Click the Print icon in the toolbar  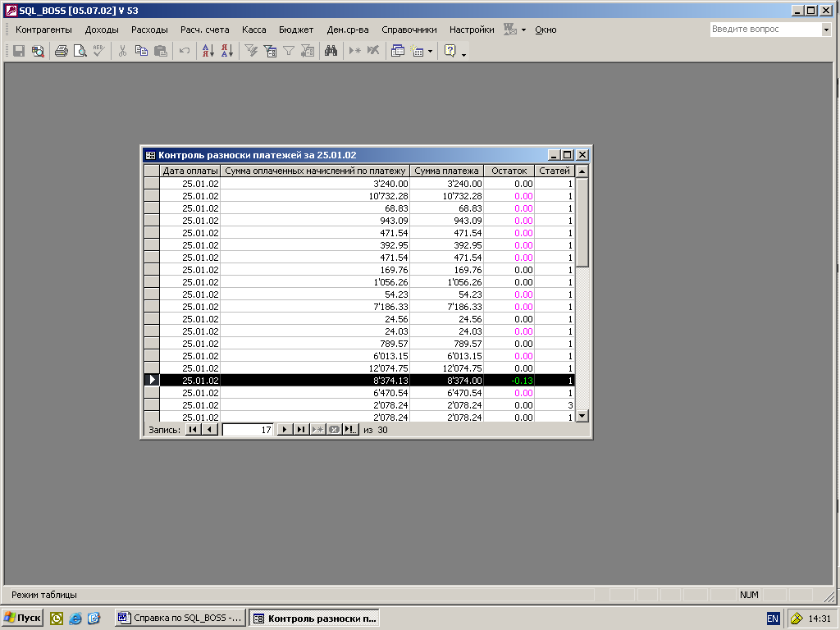(61, 51)
